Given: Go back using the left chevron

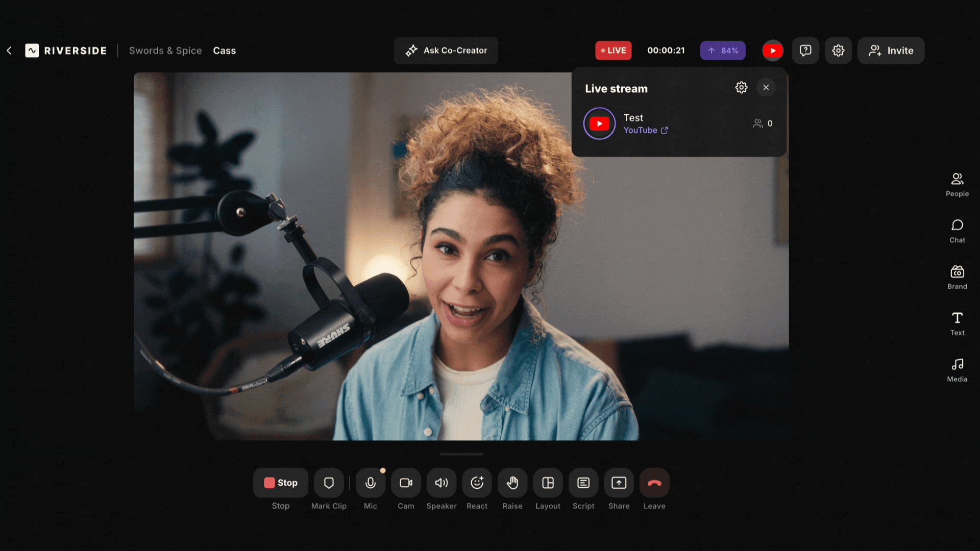Looking at the screenshot, I should (9, 51).
